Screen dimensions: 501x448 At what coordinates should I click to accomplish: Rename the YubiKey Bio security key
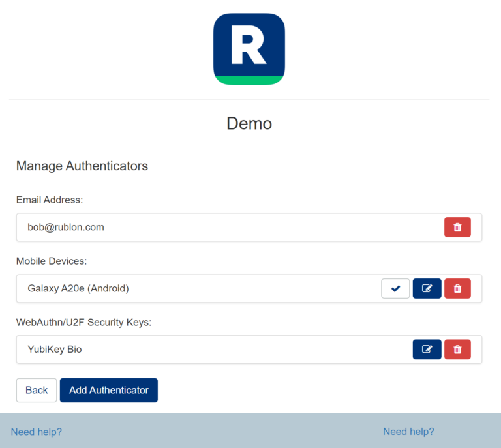tap(427, 350)
